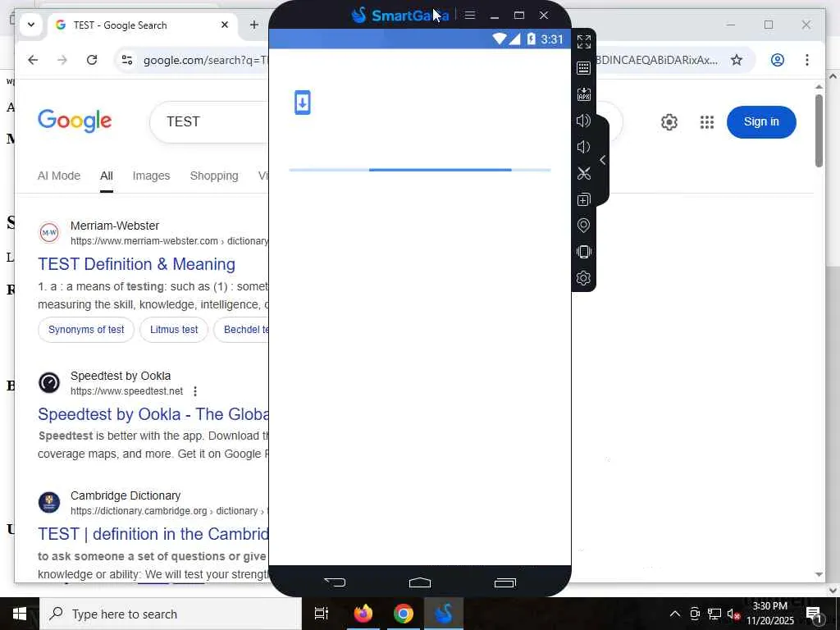Switch to Images results tab

click(x=151, y=176)
